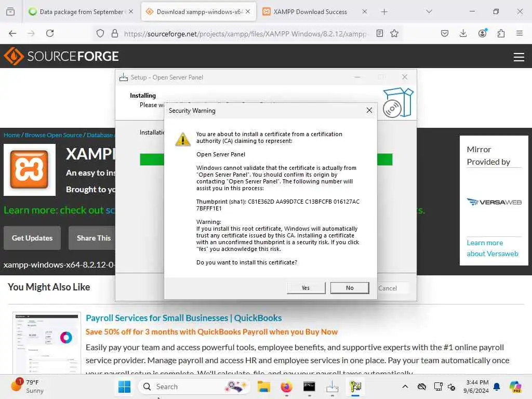The image size is (532, 399).
Task: Expand the list all tabs dropdown
Action: pyautogui.click(x=429, y=12)
